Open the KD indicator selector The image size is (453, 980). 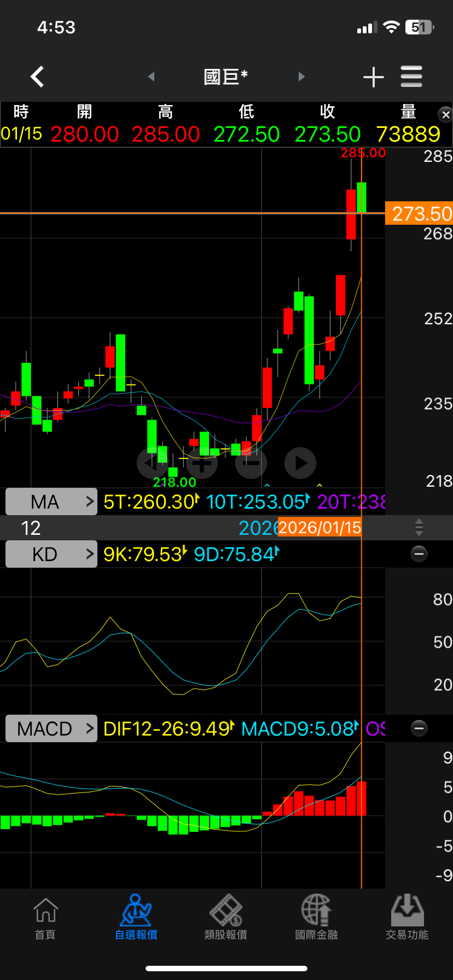pos(51,554)
